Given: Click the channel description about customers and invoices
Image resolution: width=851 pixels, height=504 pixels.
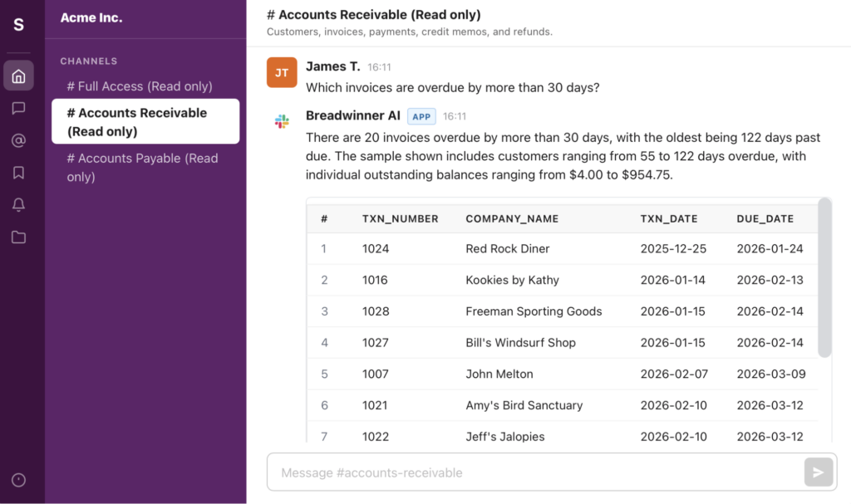Looking at the screenshot, I should point(410,32).
